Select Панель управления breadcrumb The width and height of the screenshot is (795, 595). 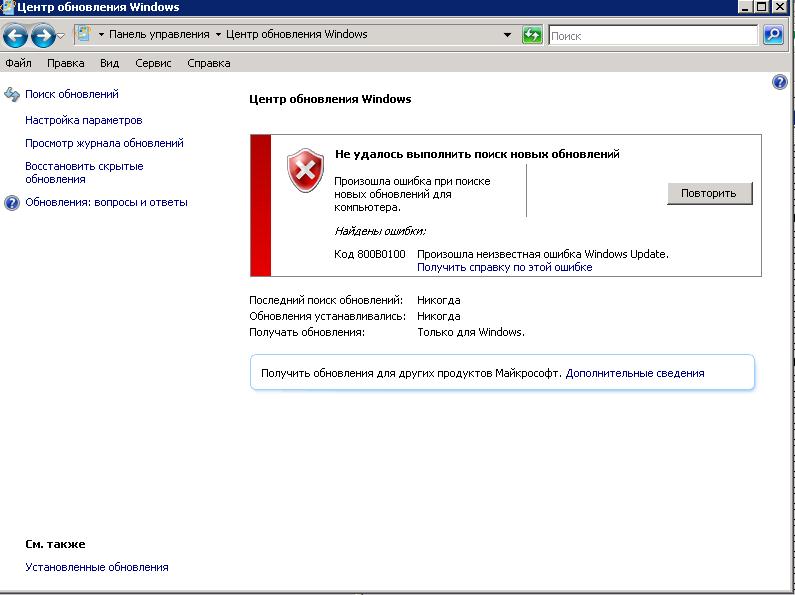click(x=159, y=34)
